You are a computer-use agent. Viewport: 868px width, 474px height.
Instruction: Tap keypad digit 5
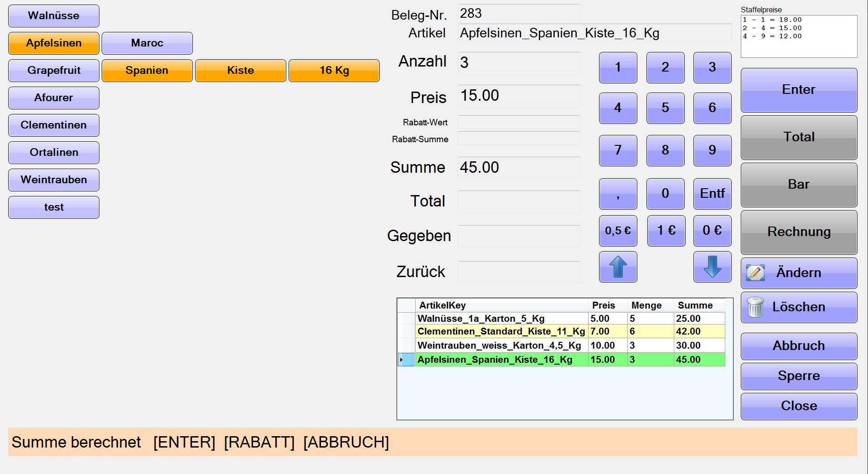click(x=665, y=108)
